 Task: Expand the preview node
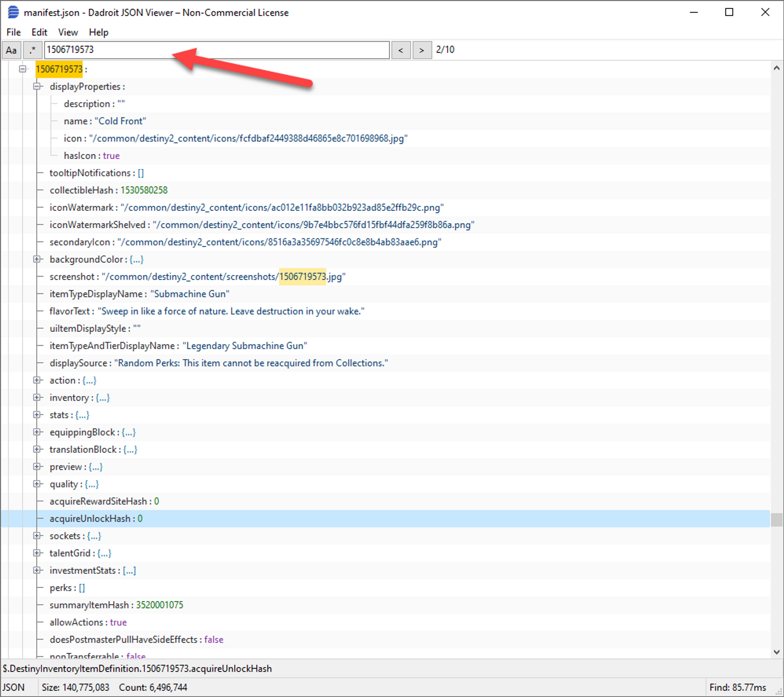coord(37,466)
